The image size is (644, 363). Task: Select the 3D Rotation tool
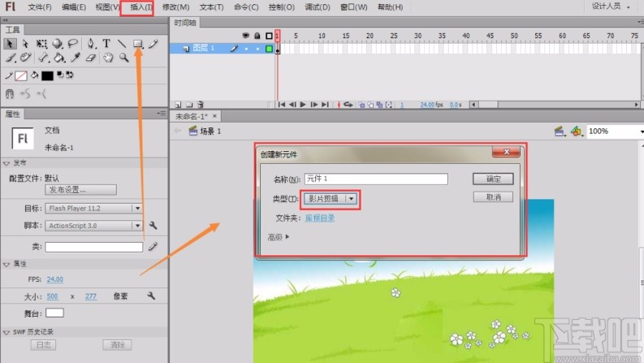pos(58,44)
